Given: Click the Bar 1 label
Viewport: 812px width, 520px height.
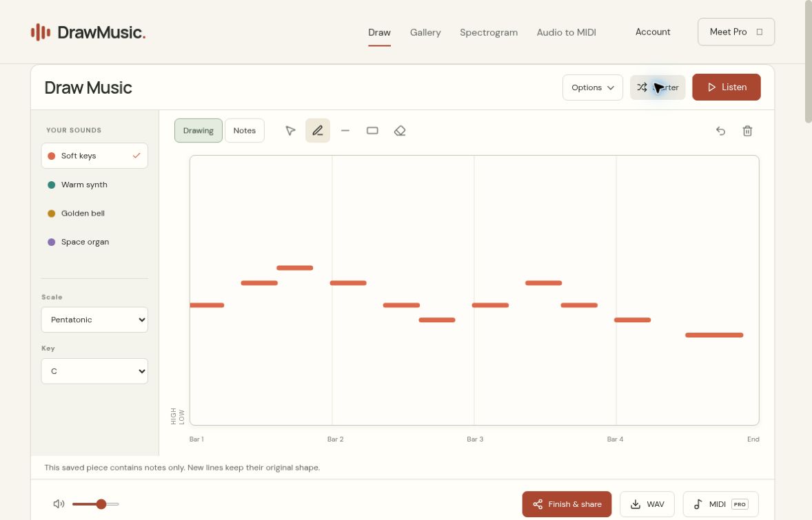Looking at the screenshot, I should click(x=196, y=439).
